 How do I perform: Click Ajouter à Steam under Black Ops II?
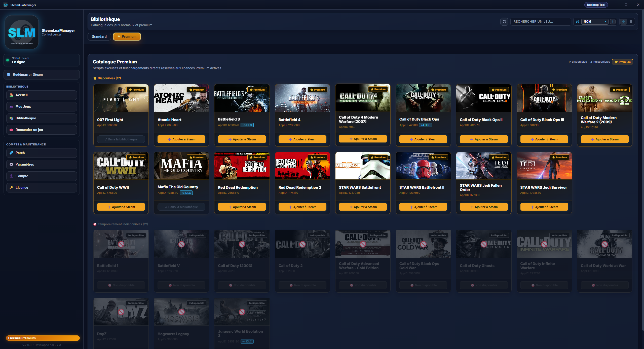click(484, 139)
